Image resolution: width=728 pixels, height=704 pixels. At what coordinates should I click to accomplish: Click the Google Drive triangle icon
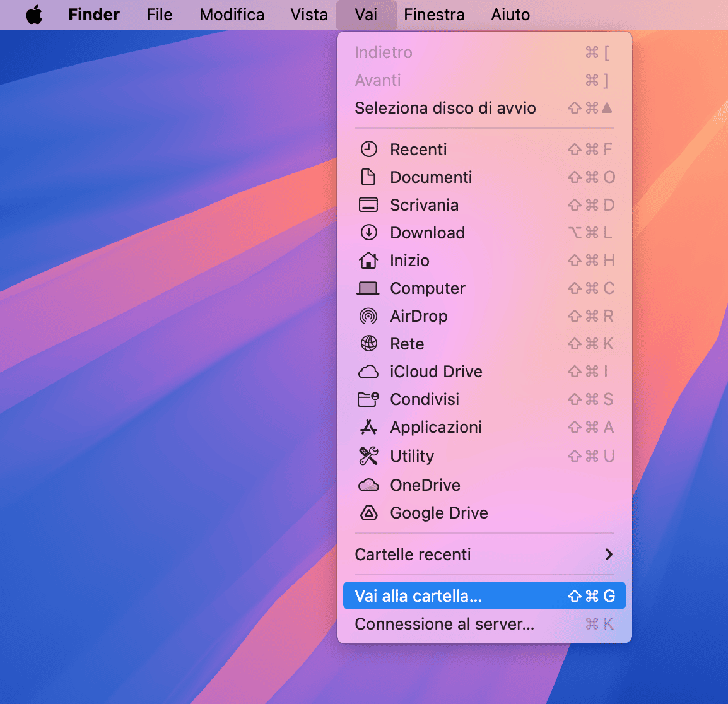point(368,513)
